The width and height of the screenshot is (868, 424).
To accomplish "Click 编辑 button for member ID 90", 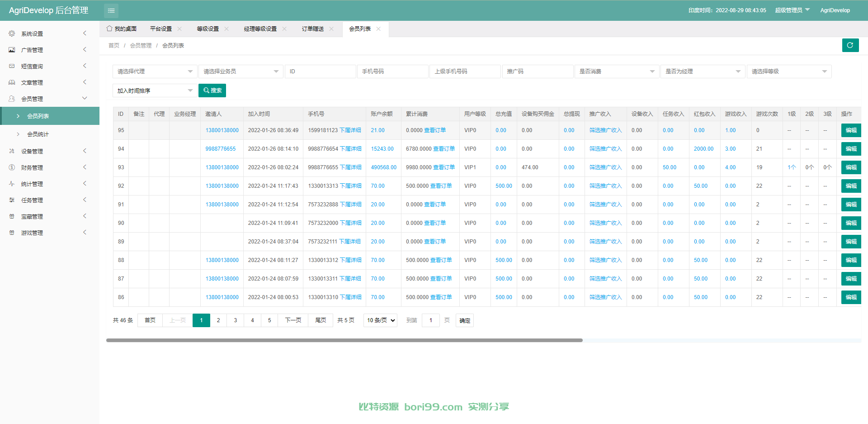I will pyautogui.click(x=851, y=223).
